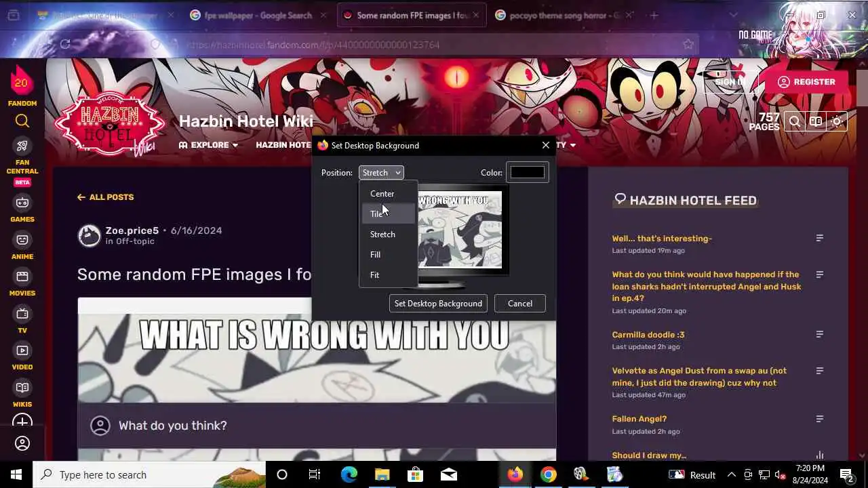Switch to 'pocoyo theme song horror' tab
868x488 pixels.
point(563,15)
